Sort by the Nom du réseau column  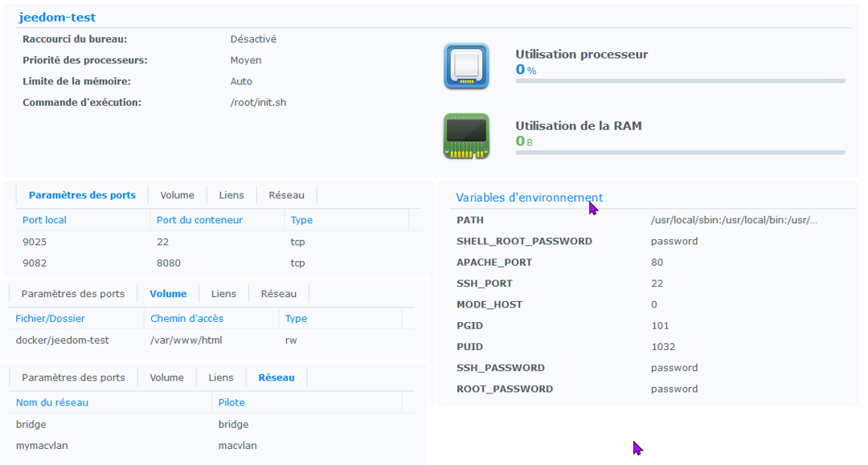click(x=52, y=402)
